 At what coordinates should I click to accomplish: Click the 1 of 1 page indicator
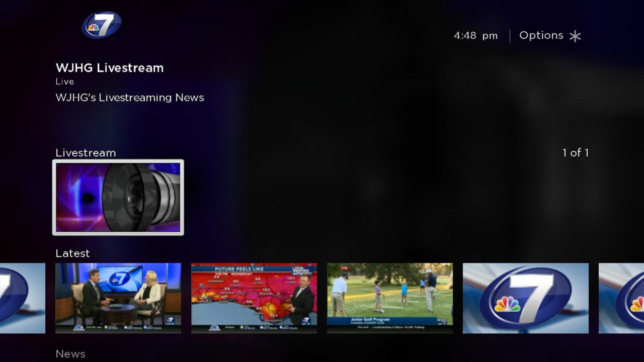pyautogui.click(x=576, y=153)
